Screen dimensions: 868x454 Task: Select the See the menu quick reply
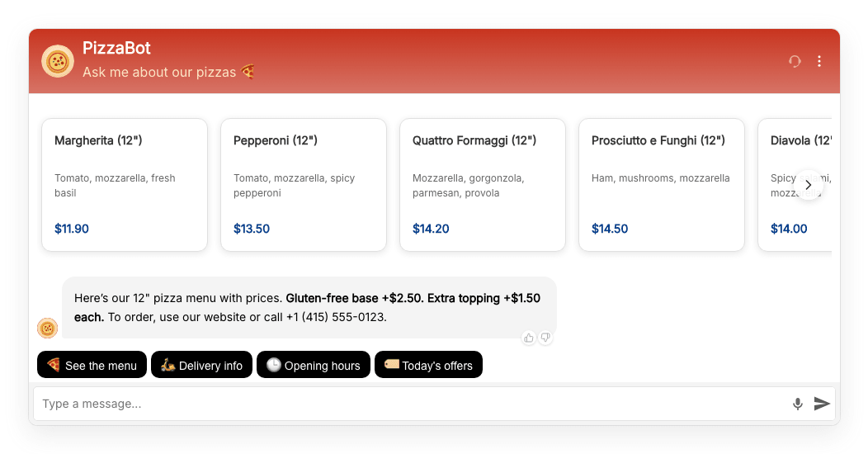[x=92, y=365]
